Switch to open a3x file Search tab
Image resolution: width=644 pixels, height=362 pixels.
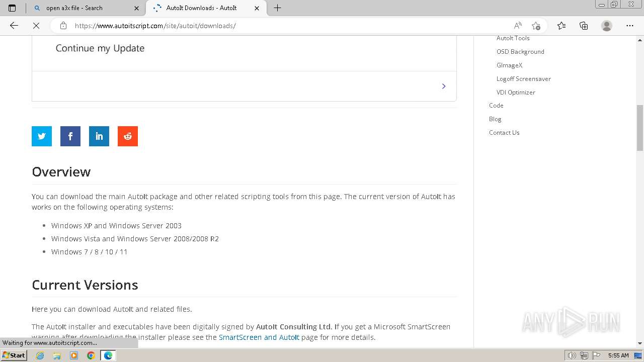pos(86,8)
